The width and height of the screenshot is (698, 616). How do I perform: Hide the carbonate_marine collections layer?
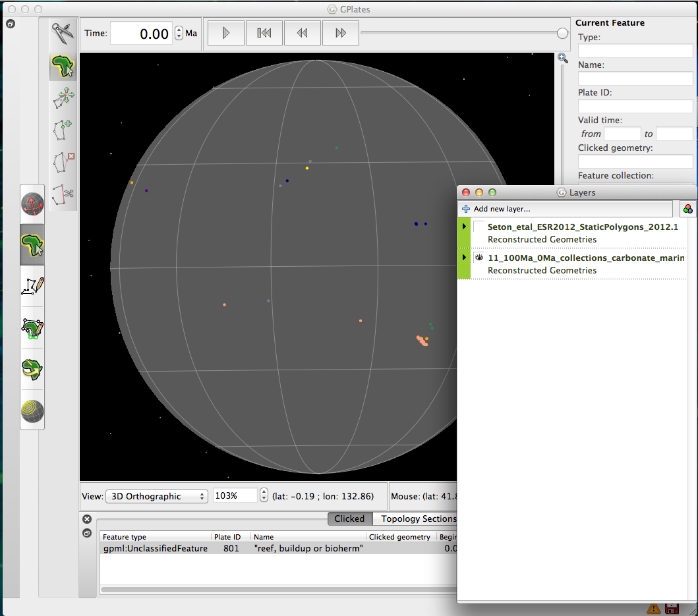pyautogui.click(x=479, y=258)
